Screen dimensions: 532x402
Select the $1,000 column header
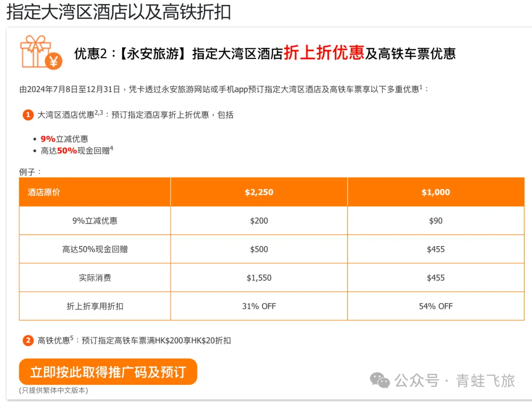435,192
